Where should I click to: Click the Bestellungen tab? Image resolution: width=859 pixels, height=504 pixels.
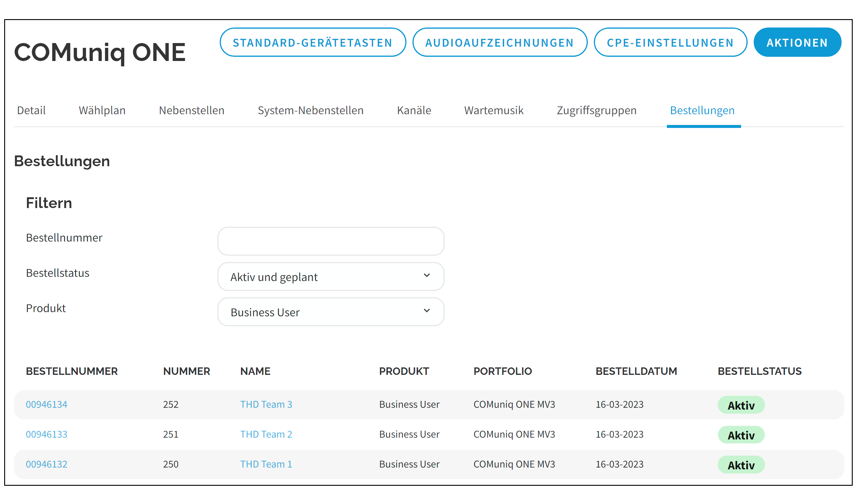(x=702, y=110)
